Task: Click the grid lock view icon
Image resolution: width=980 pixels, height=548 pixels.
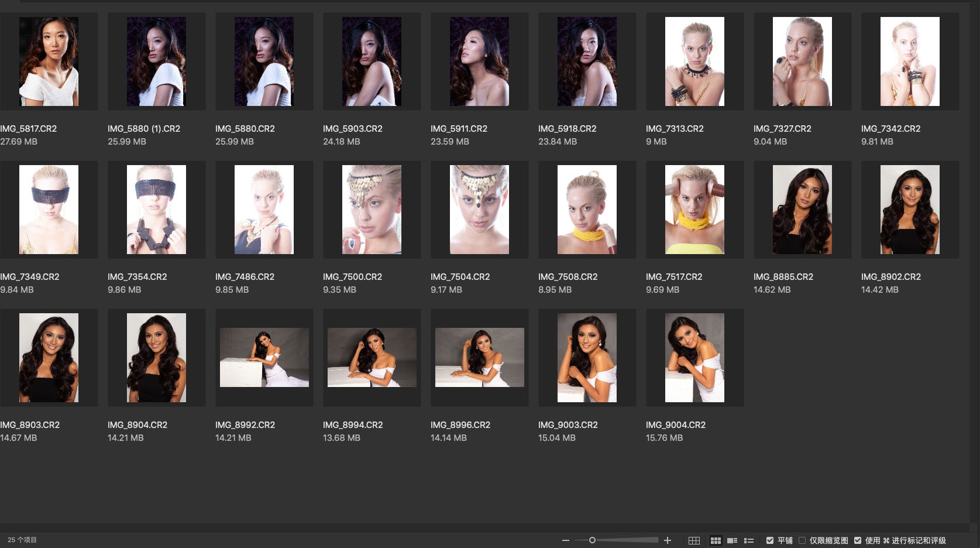Action: [x=694, y=540]
